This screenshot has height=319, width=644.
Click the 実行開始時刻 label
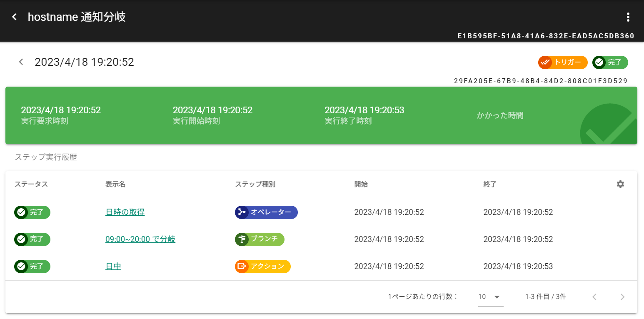[x=196, y=121]
